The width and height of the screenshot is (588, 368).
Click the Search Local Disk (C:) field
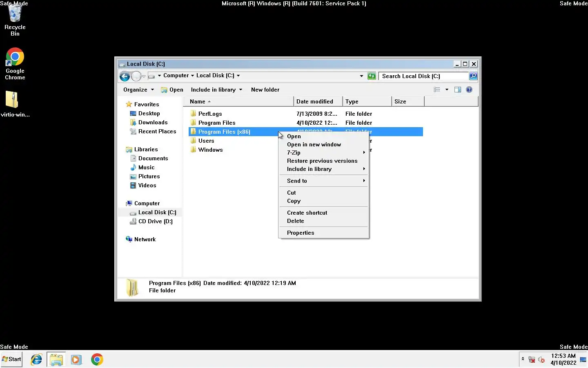[423, 76]
